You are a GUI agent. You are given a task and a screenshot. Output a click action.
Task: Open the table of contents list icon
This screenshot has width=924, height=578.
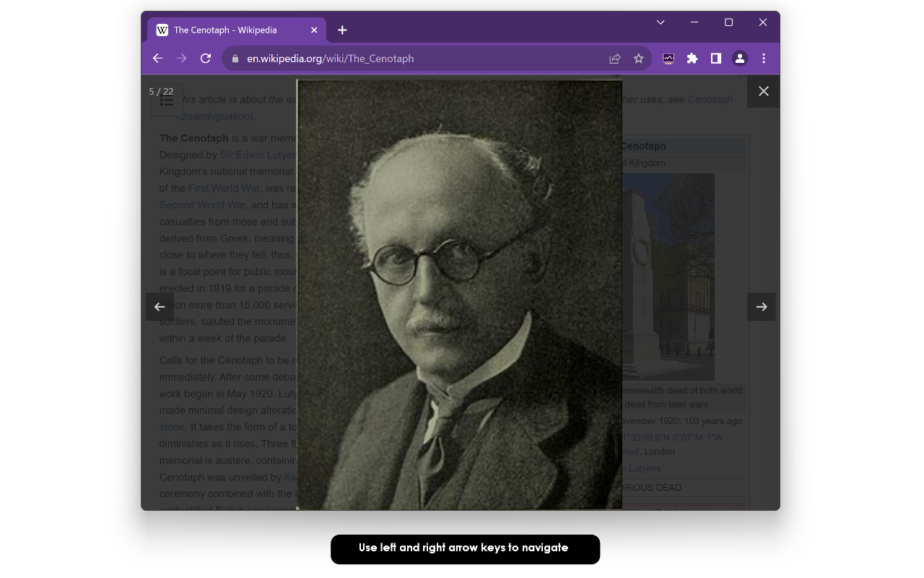[x=167, y=102]
